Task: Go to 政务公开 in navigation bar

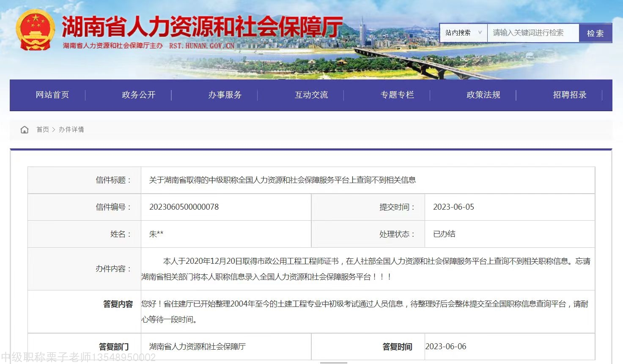Action: pyautogui.click(x=139, y=95)
